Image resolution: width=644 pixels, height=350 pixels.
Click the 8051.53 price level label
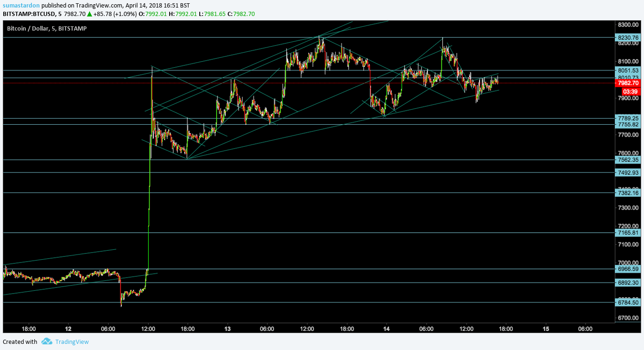click(x=628, y=70)
